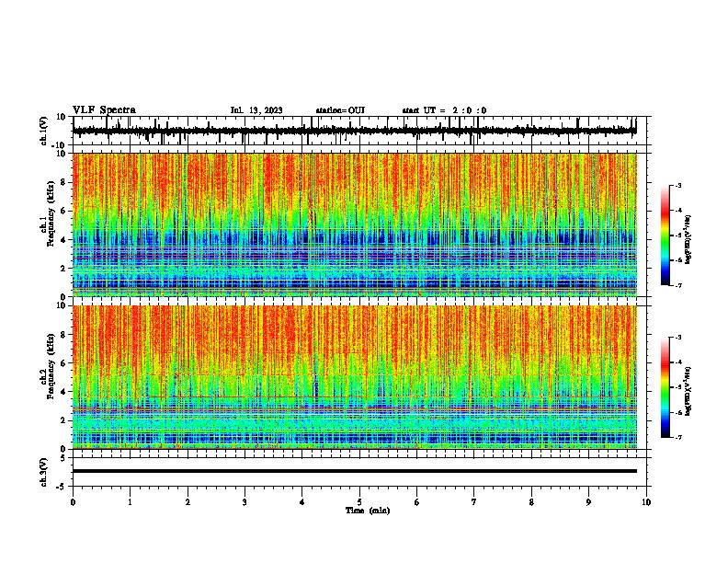Click the thick black ch.3 trace line
The height and width of the screenshot is (563, 728).
click(354, 471)
